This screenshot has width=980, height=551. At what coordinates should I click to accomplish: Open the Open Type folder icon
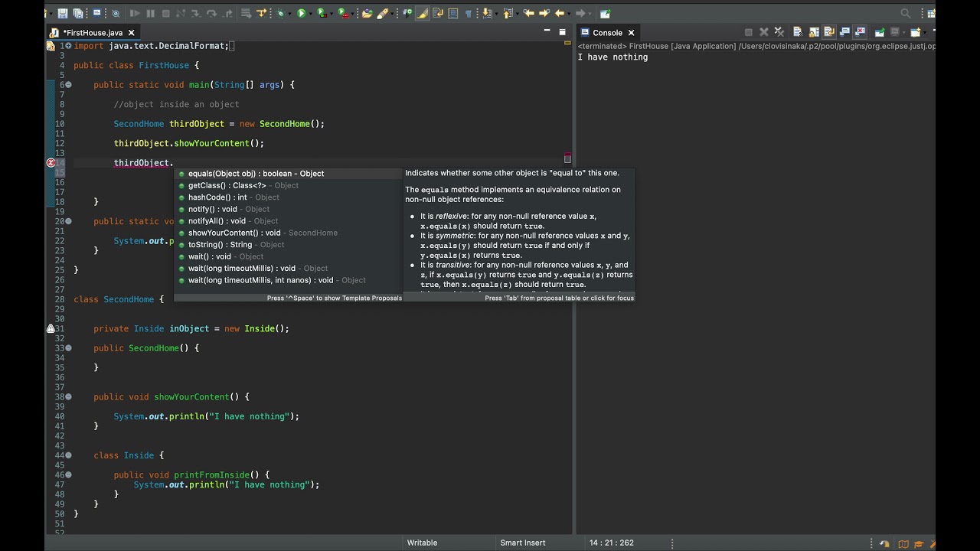[367, 13]
